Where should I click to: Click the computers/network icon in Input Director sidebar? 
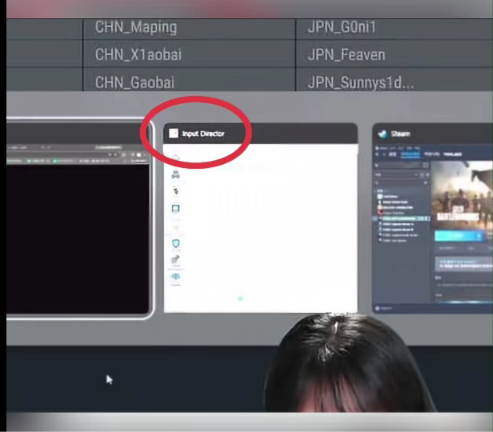(x=176, y=174)
